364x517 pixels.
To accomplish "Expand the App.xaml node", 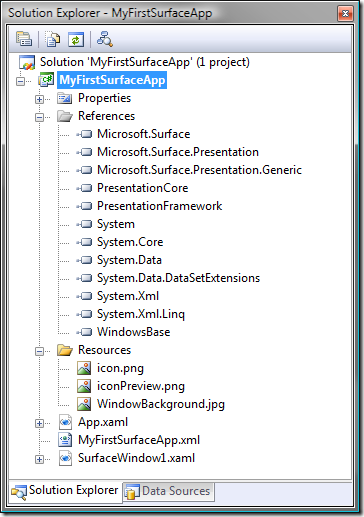I will [39, 423].
